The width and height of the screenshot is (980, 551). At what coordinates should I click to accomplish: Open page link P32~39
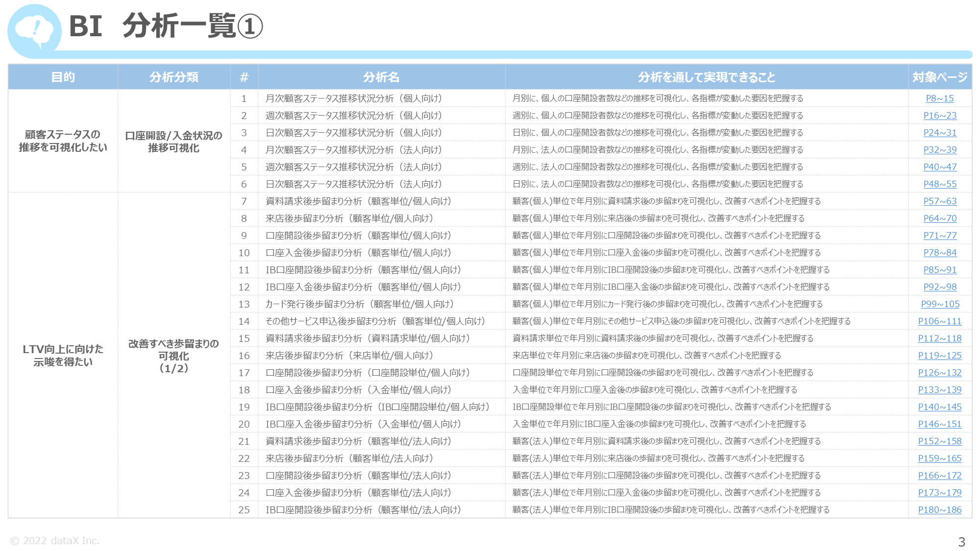pos(940,150)
